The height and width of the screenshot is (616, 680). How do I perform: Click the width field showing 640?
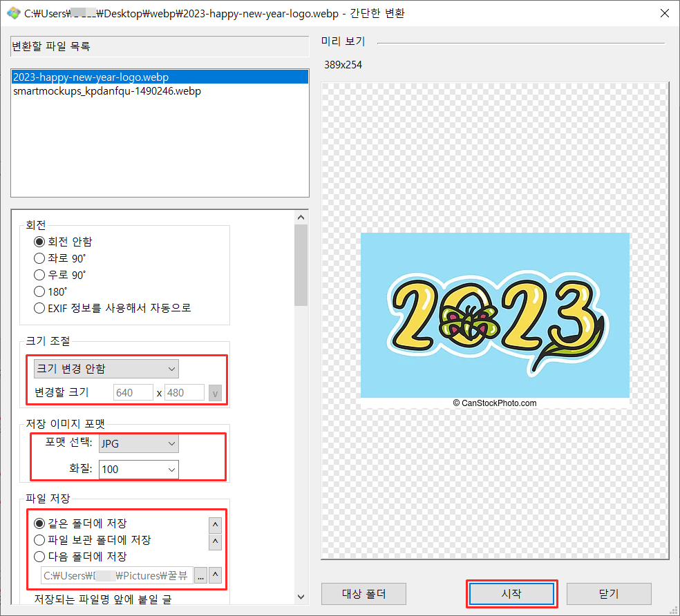tap(133, 393)
